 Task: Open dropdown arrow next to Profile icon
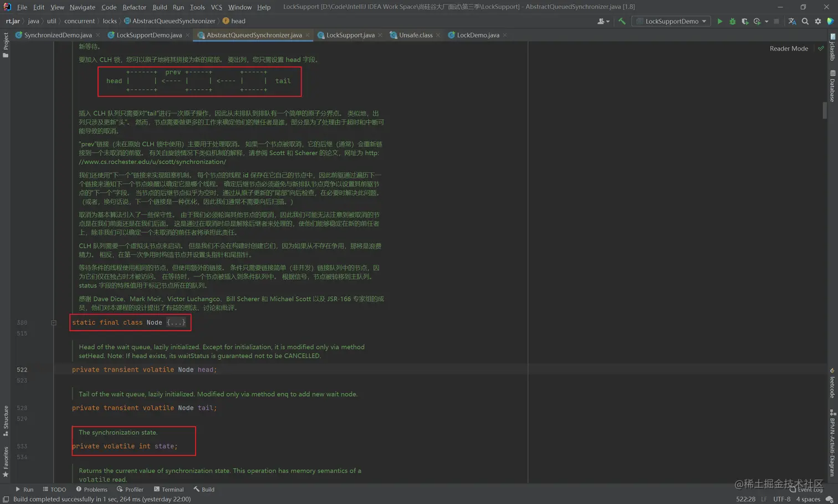click(767, 22)
